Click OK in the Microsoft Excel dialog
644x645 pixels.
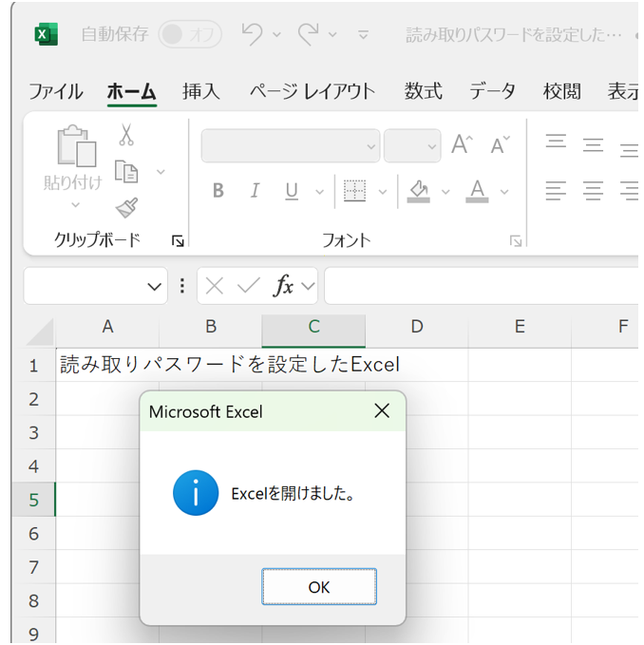coord(319,587)
